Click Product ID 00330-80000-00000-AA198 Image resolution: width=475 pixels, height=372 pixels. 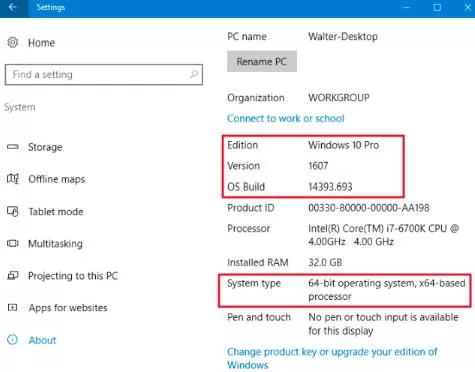(369, 208)
